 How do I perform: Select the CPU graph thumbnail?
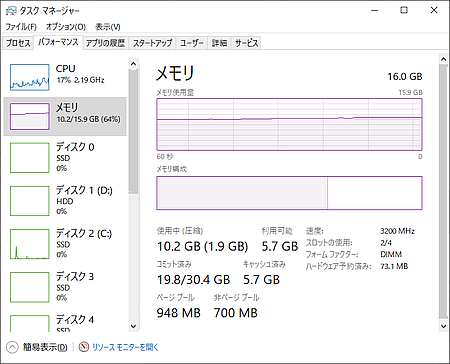(30, 77)
